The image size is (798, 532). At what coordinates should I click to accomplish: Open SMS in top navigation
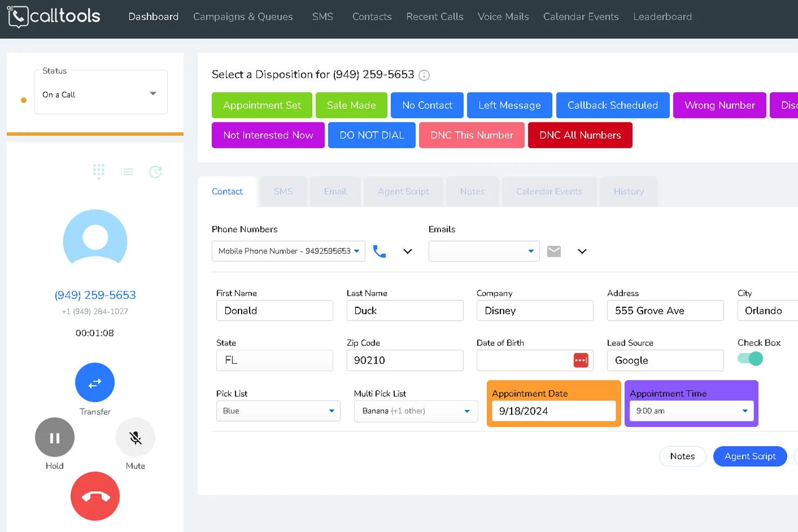point(322,17)
